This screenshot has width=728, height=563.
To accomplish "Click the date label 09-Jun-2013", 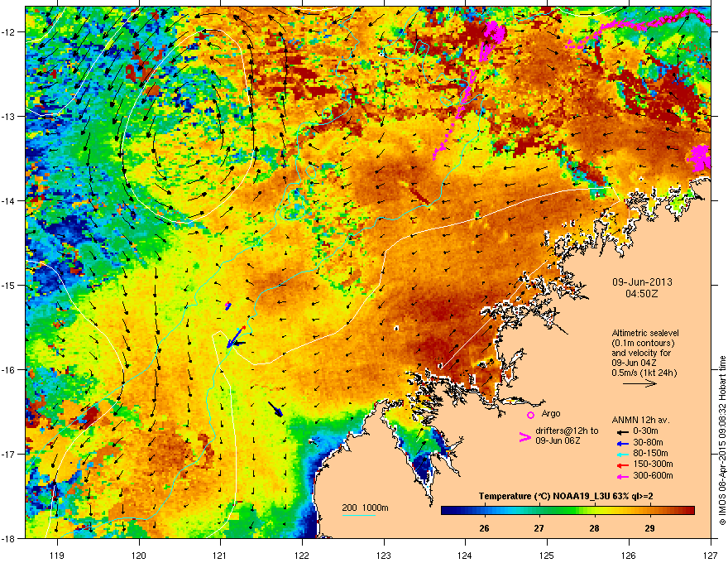I will pyautogui.click(x=642, y=282).
